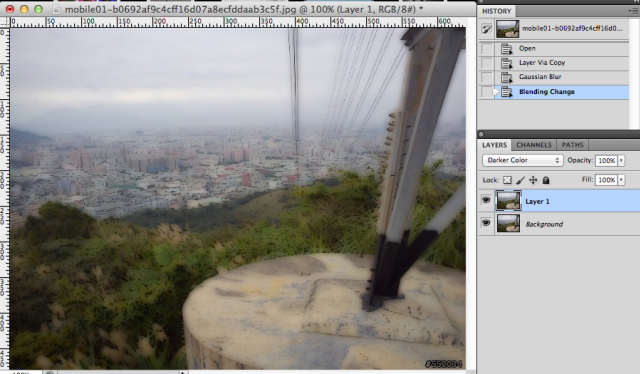This screenshot has width=640, height=374.
Task: Select the Layer Via Copy history state
Action: [x=554, y=63]
